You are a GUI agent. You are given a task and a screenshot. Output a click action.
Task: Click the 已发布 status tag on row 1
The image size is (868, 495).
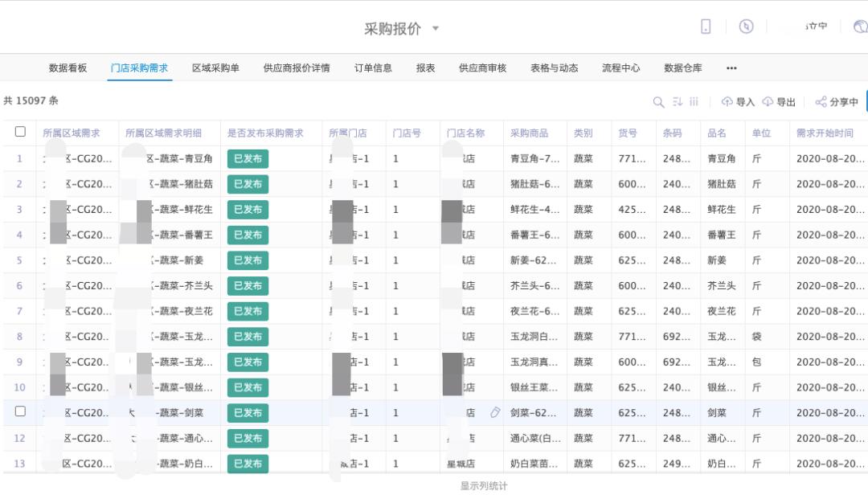(248, 158)
